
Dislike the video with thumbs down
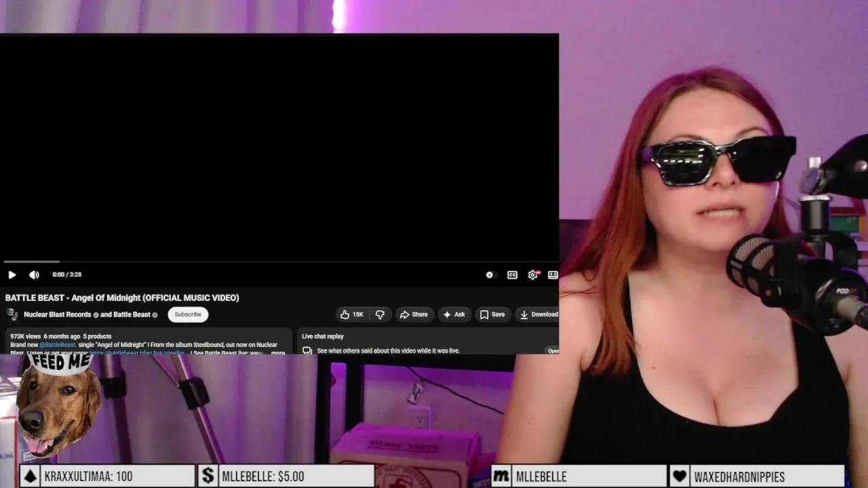pyautogui.click(x=380, y=314)
